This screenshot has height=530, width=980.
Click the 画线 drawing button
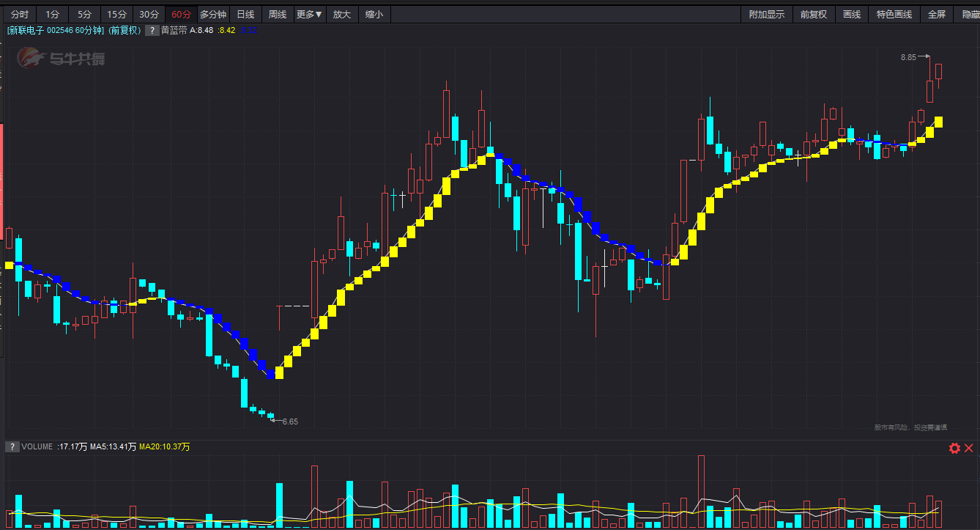click(852, 14)
